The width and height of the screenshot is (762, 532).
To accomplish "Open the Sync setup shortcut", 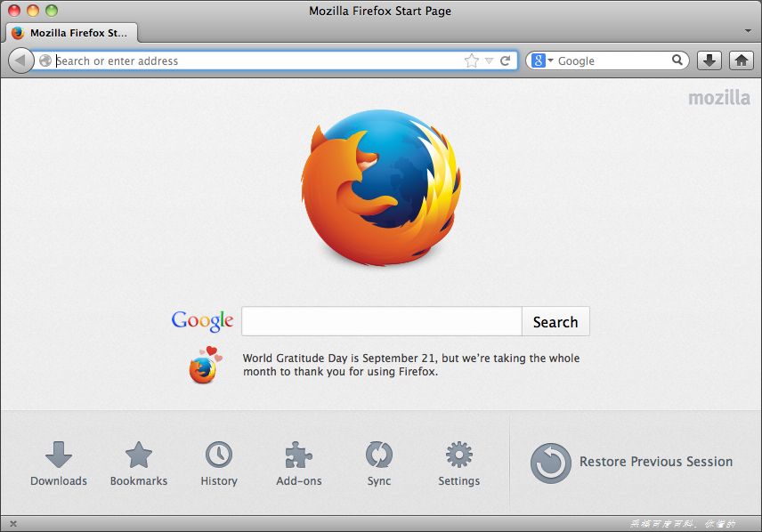I will coord(379,463).
